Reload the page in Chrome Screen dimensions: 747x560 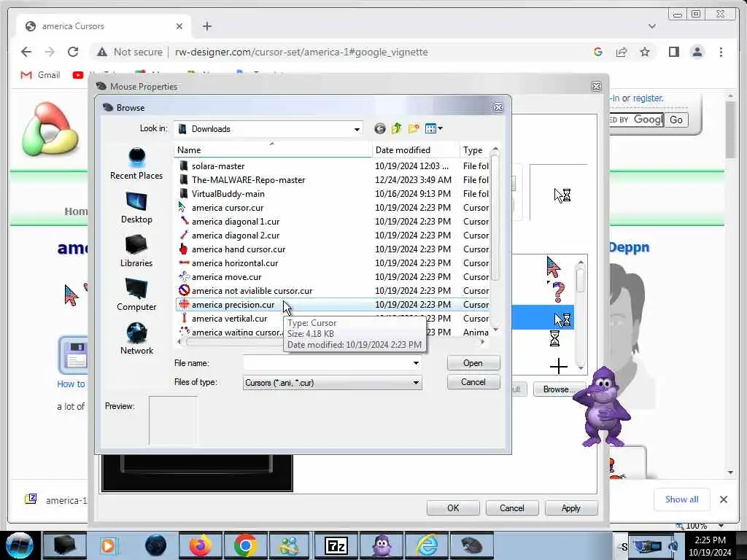coord(73,52)
